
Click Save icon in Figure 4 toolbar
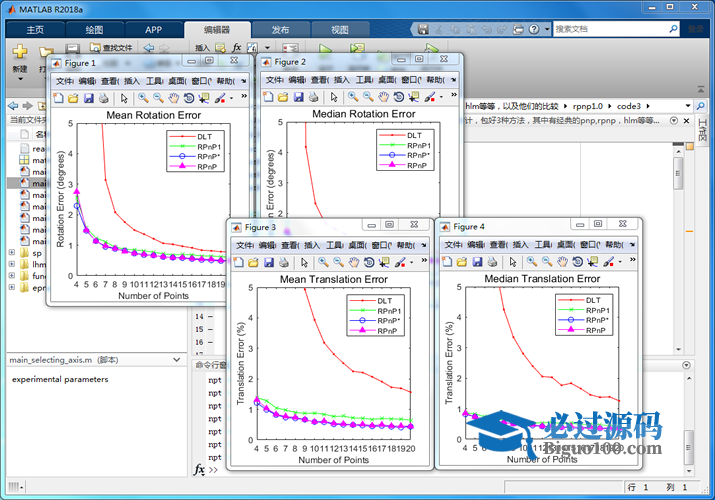point(476,262)
